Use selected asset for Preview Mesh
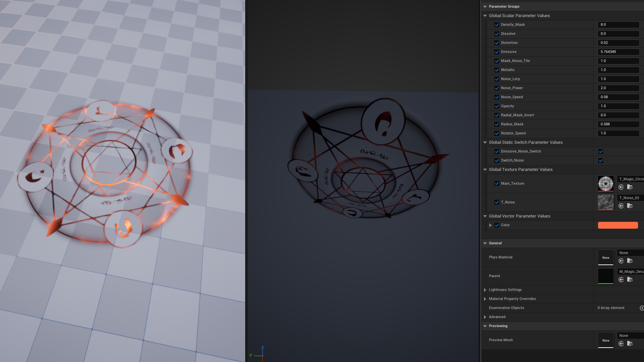The height and width of the screenshot is (362, 644). pos(621,344)
